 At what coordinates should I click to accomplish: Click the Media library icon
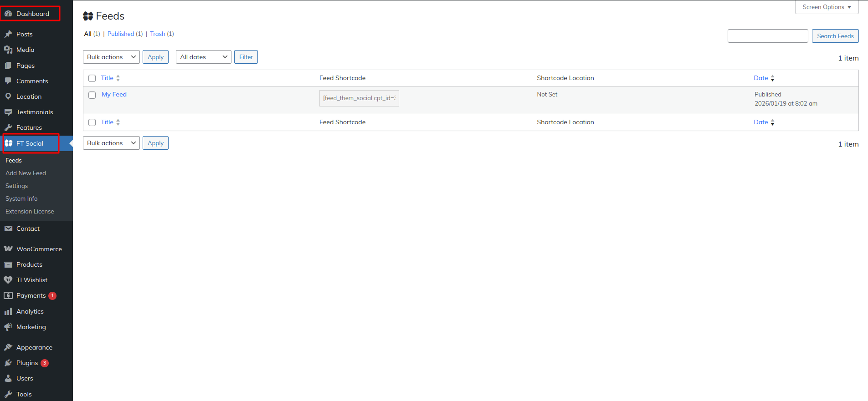pyautogui.click(x=8, y=50)
